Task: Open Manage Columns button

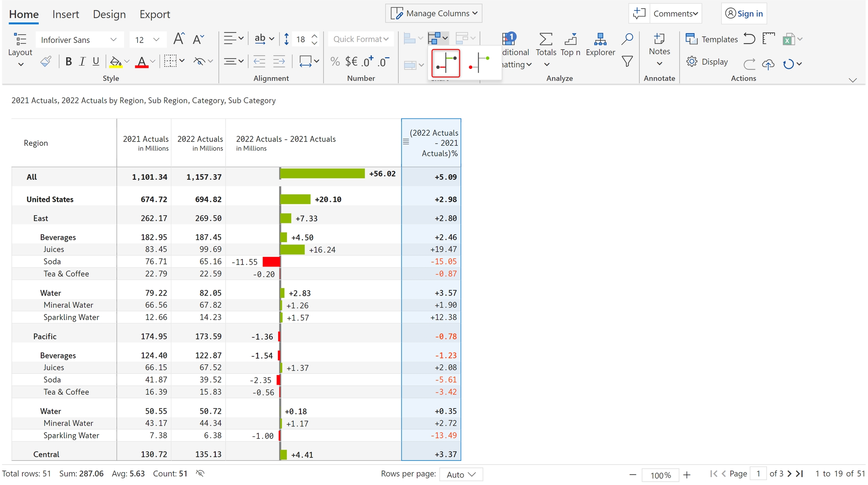Action: pos(434,14)
